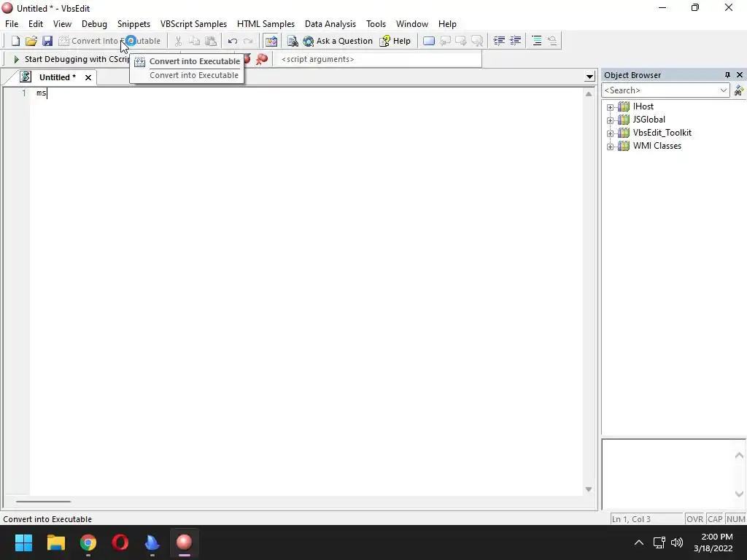Expand the VbsEdit_Toolkit tree node
Viewport: 747px width, 560px height.
pos(611,134)
